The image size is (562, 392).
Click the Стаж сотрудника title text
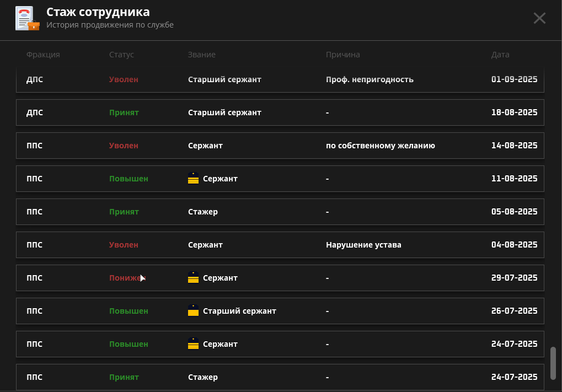click(98, 12)
